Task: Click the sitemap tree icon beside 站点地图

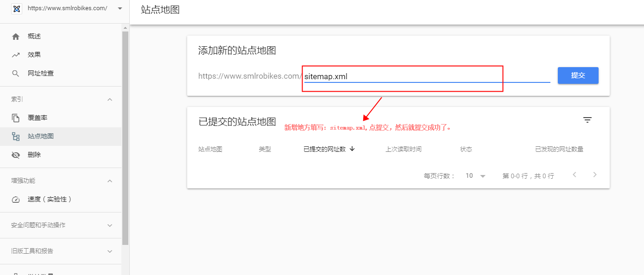Action: pyautogui.click(x=16, y=137)
